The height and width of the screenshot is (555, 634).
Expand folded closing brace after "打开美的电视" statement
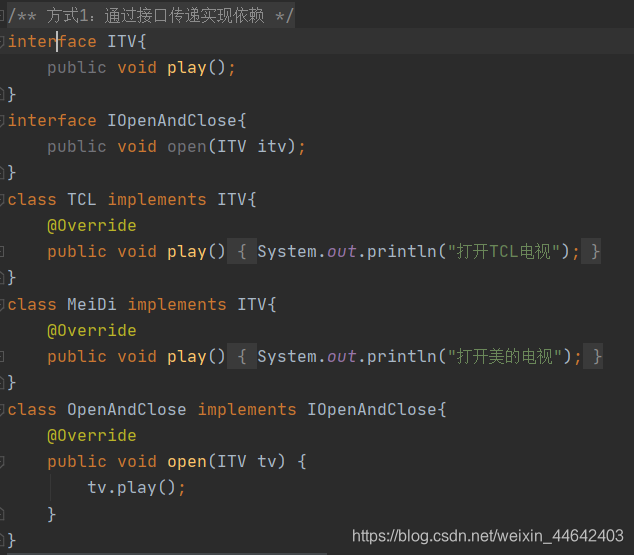[x=593, y=357]
